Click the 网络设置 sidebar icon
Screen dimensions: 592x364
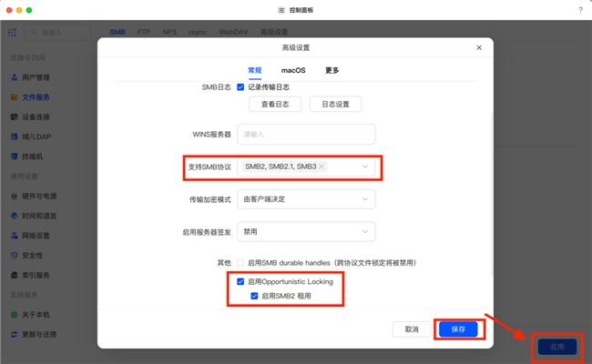(x=15, y=236)
